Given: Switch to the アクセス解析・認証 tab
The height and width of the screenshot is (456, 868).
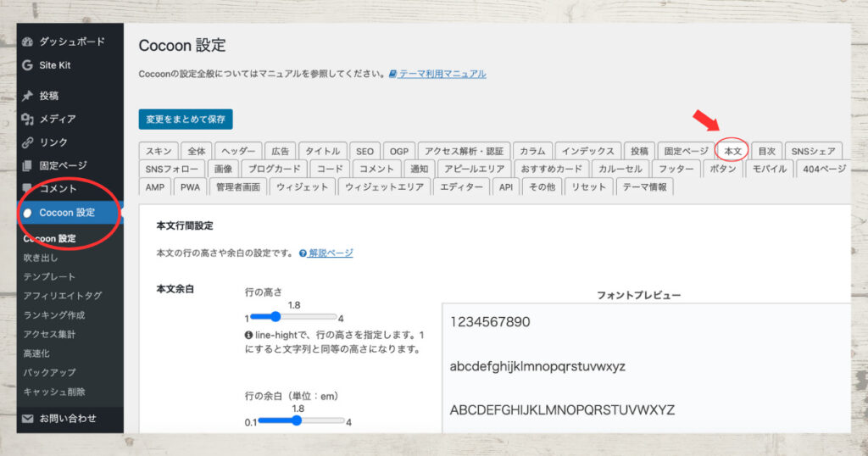Looking at the screenshot, I should [x=464, y=151].
